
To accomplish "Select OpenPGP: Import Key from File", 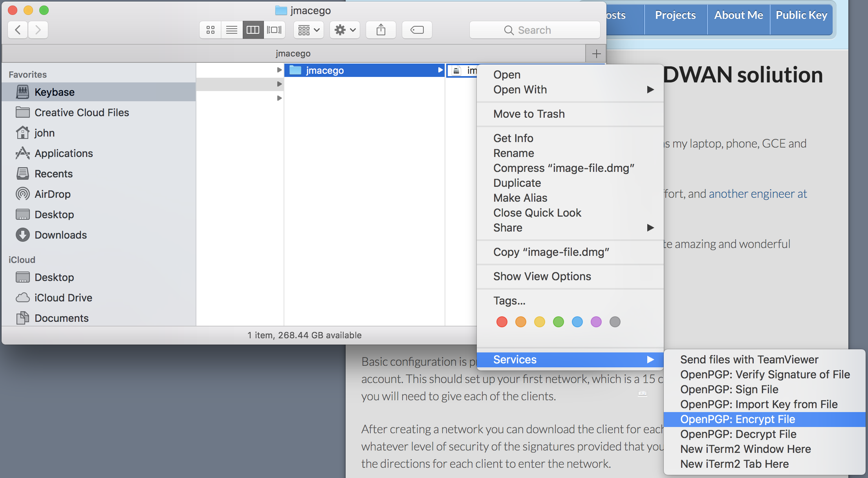I will (x=764, y=404).
